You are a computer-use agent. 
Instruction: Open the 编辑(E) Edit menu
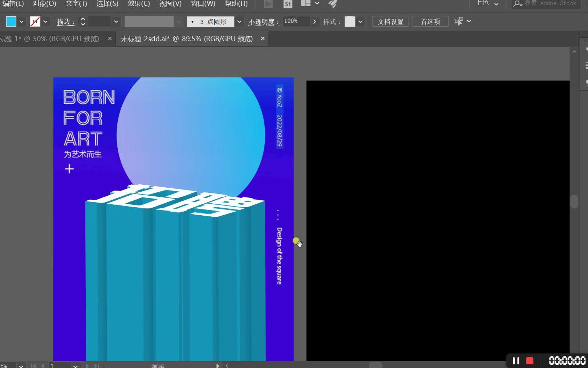click(x=13, y=4)
